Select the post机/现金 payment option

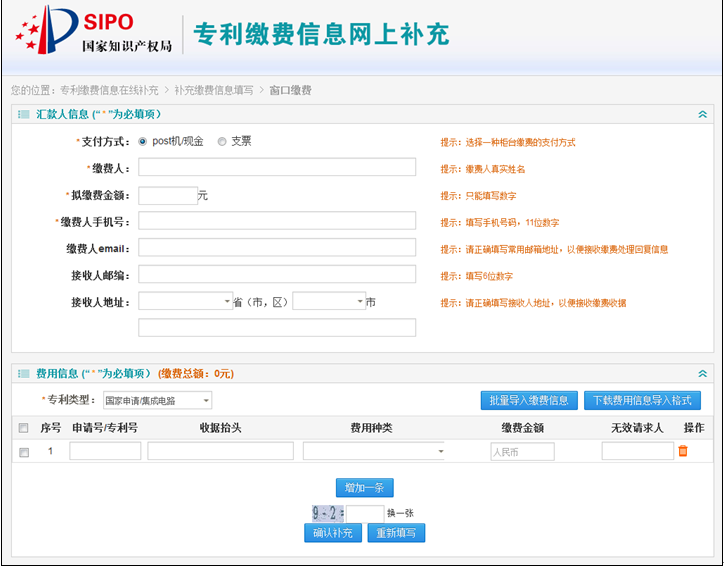point(143,142)
